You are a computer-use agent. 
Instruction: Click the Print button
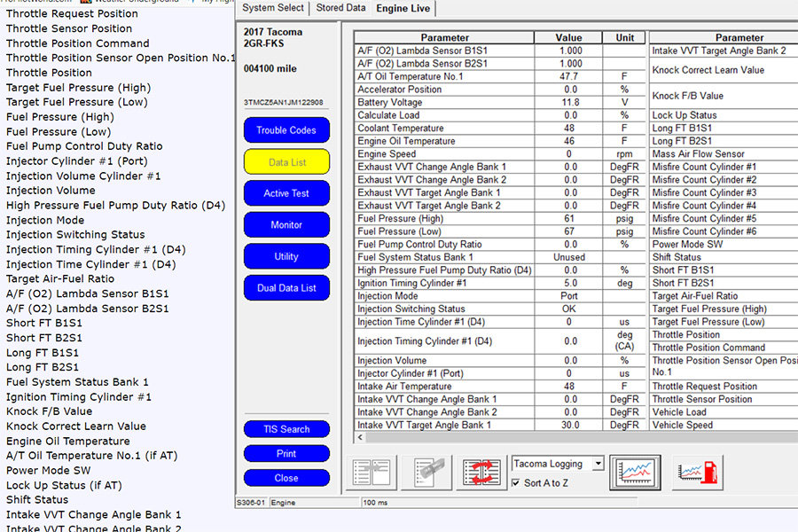(x=286, y=454)
